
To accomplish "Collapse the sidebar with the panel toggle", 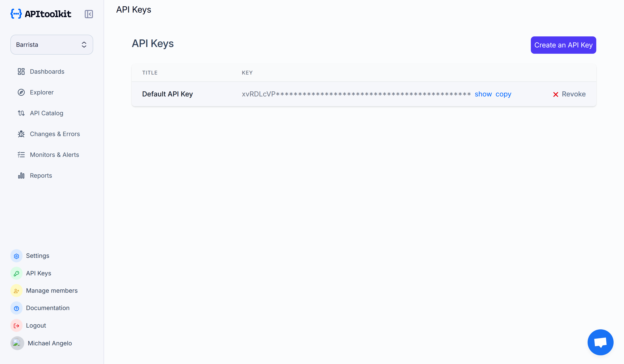I will pos(89,14).
